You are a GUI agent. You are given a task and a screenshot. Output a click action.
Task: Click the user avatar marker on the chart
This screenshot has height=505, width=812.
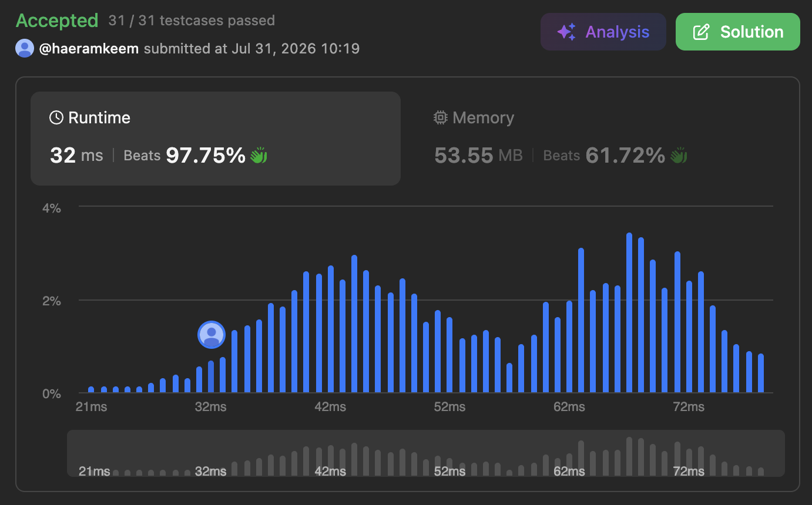(x=212, y=335)
